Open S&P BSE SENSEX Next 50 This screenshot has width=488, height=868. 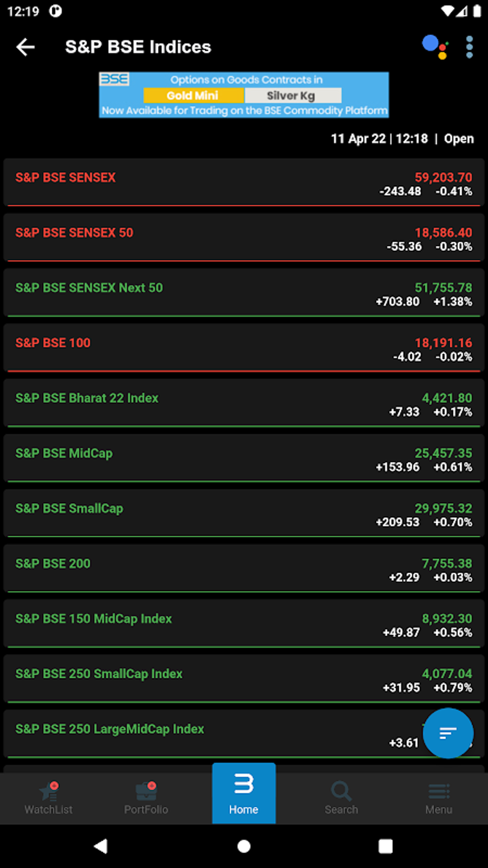(244, 293)
